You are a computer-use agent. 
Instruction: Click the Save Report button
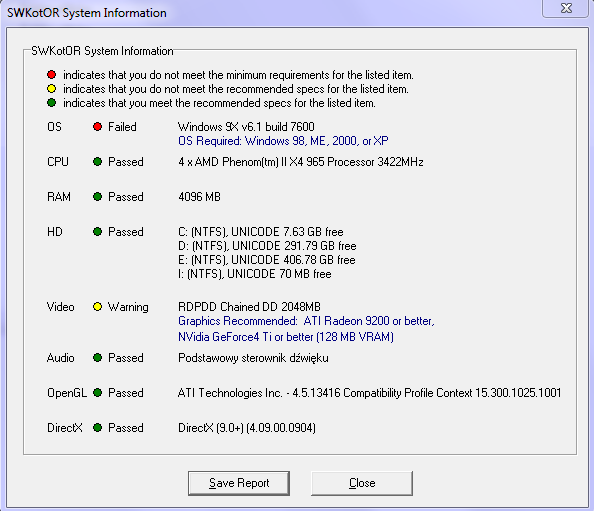tap(239, 483)
